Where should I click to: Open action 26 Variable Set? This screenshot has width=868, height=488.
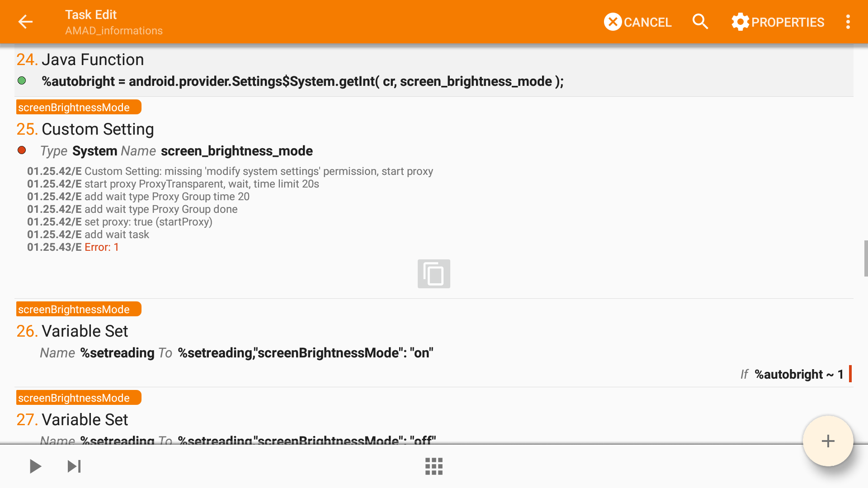pos(85,331)
